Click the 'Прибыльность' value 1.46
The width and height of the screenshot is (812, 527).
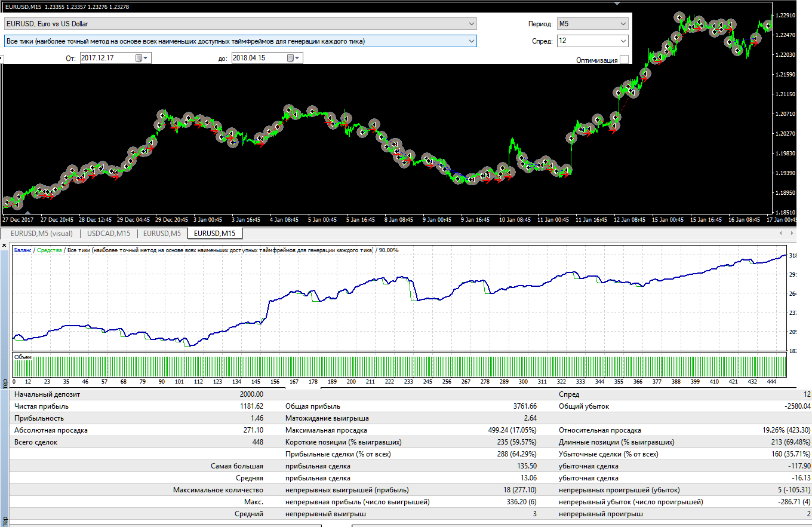tap(256, 418)
